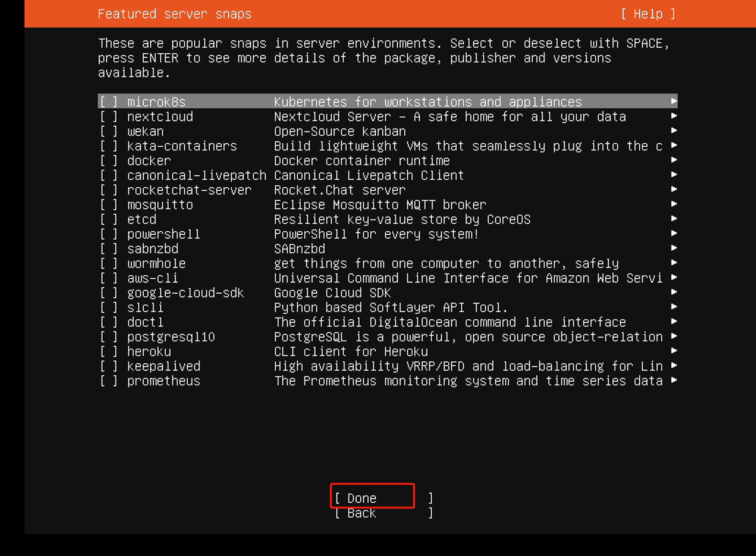The height and width of the screenshot is (556, 756).
Task: Open details arrow for postgresql10
Action: [x=673, y=336]
